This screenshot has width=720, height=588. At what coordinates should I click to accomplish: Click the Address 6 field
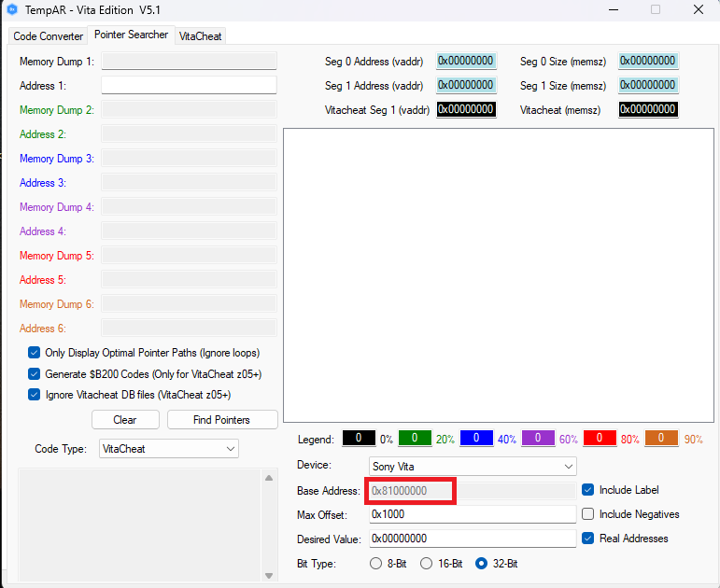189,329
